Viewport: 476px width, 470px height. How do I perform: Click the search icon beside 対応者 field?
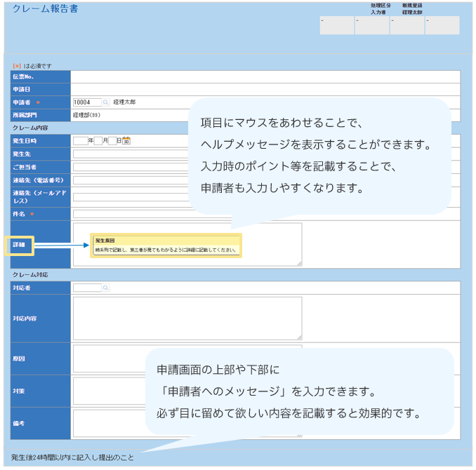[106, 288]
